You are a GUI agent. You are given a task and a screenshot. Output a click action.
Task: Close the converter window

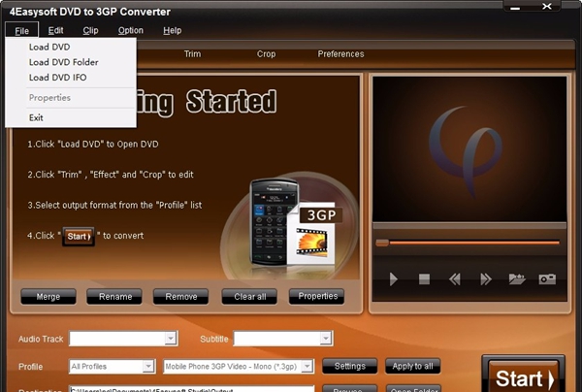click(x=547, y=7)
